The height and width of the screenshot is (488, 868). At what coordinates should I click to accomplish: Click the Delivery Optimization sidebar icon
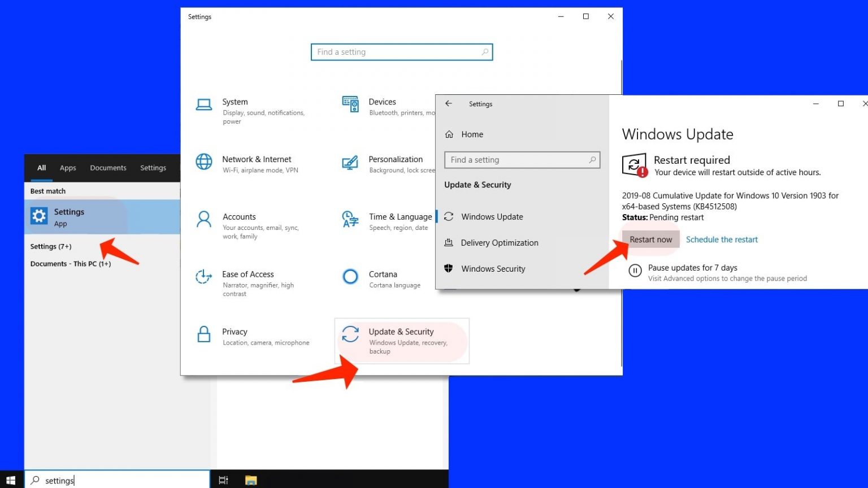[x=449, y=242]
